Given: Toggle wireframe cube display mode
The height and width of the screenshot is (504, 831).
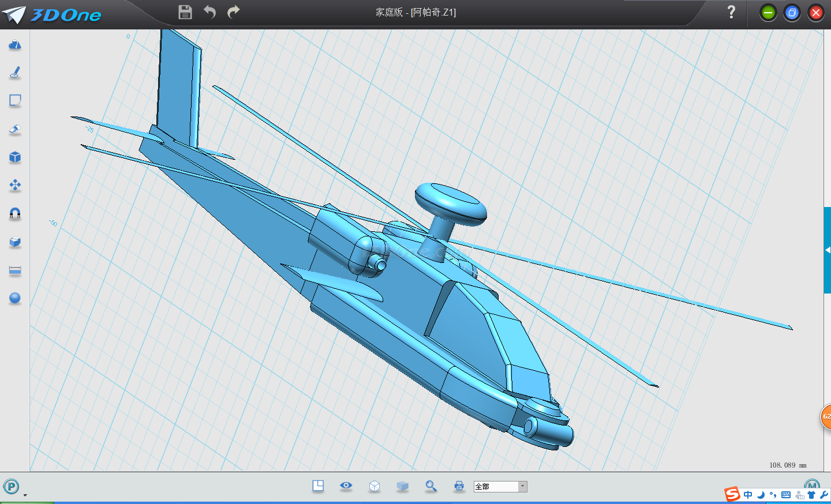Looking at the screenshot, I should (x=375, y=486).
